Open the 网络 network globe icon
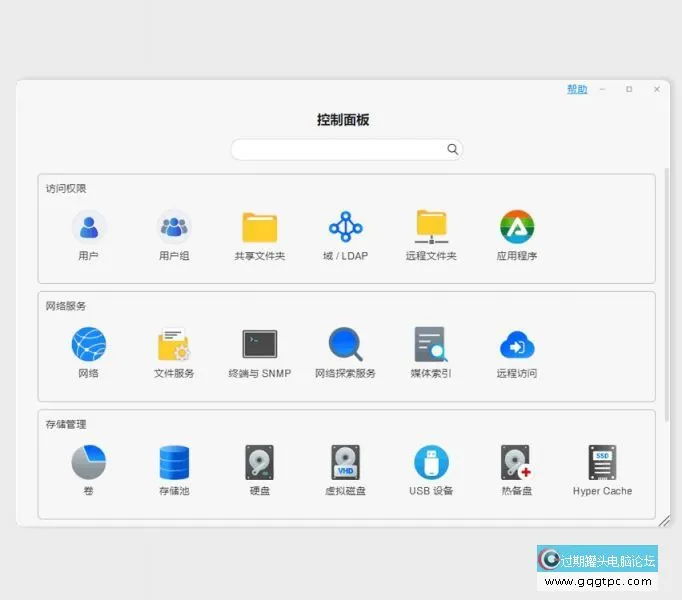Image resolution: width=682 pixels, height=600 pixels. 89,344
